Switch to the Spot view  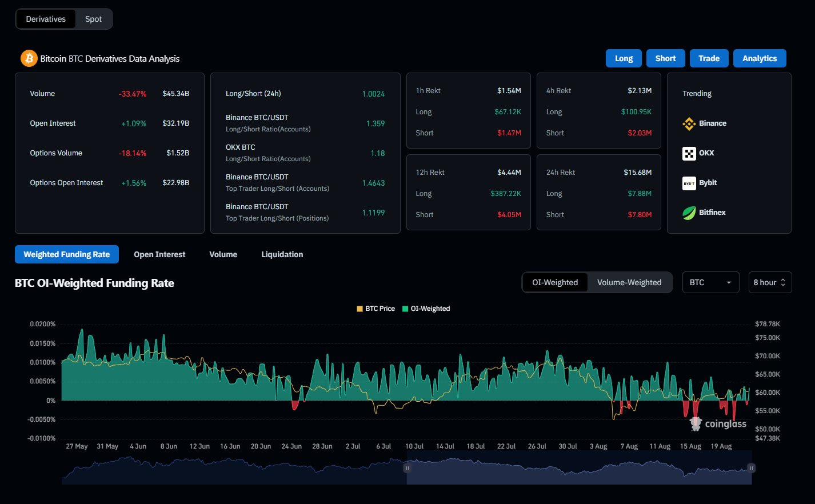94,19
